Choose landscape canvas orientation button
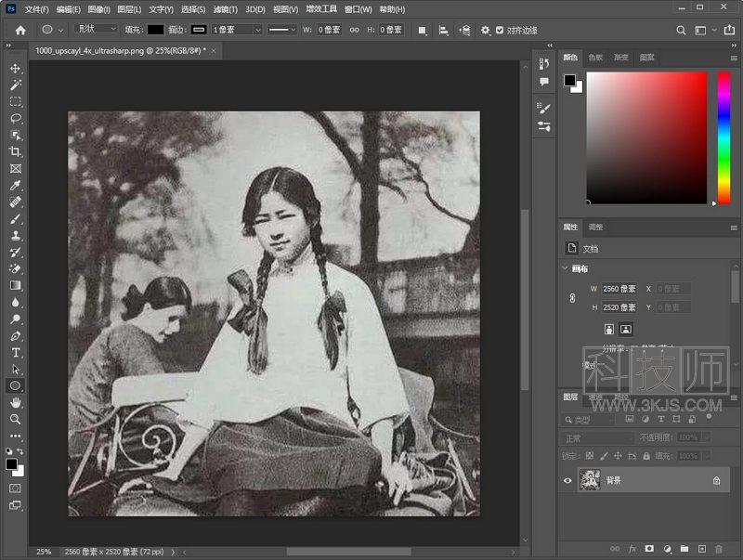 626,329
